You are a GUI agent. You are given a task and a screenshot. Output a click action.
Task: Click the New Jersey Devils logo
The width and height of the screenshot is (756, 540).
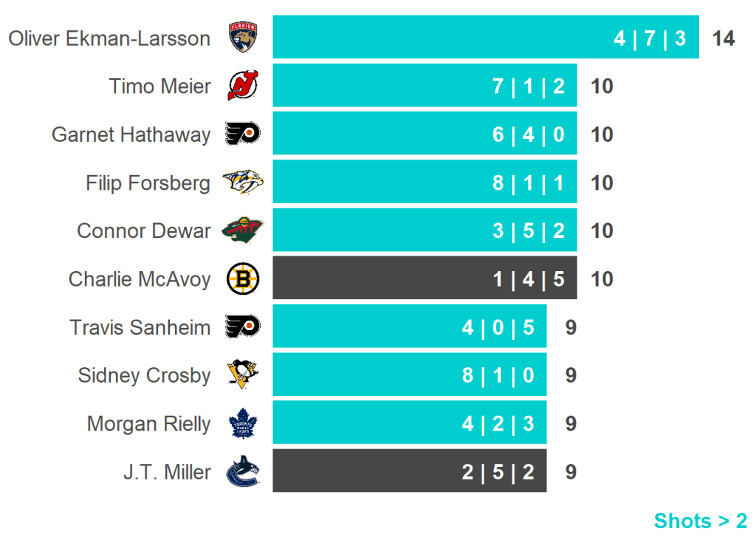pyautogui.click(x=242, y=86)
